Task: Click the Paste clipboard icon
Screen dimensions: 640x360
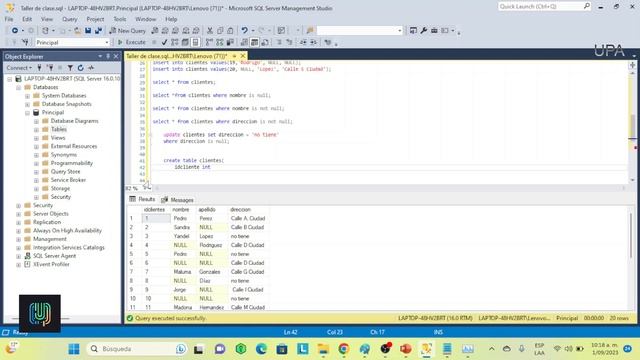Action: [x=230, y=31]
